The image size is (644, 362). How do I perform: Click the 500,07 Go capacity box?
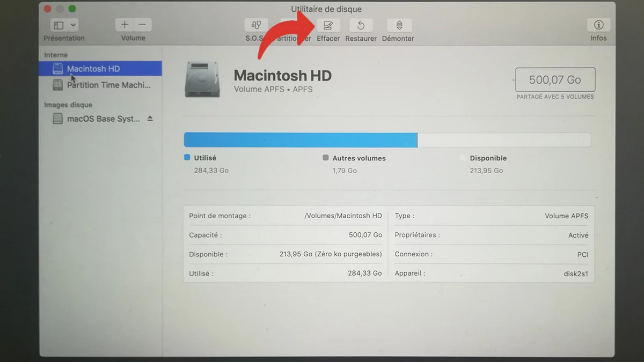point(555,80)
